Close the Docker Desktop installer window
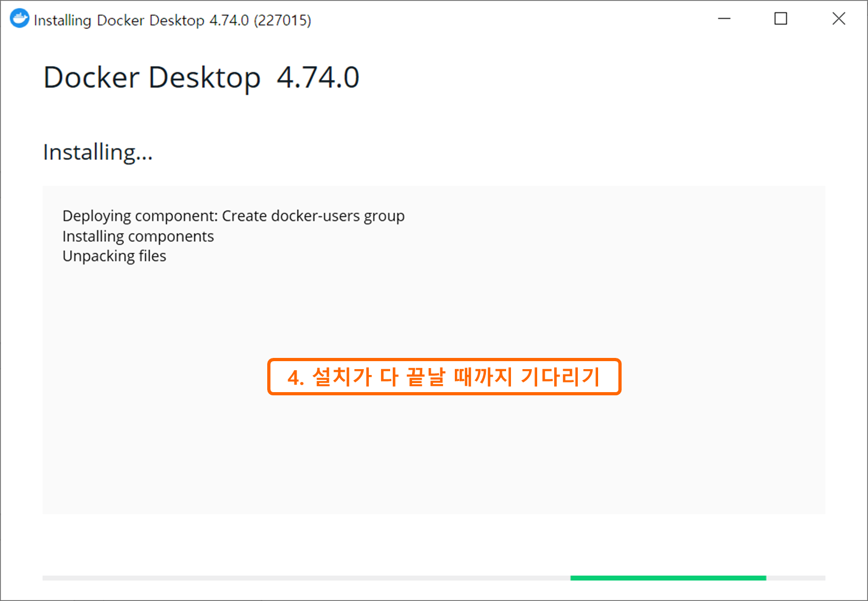 click(x=839, y=19)
